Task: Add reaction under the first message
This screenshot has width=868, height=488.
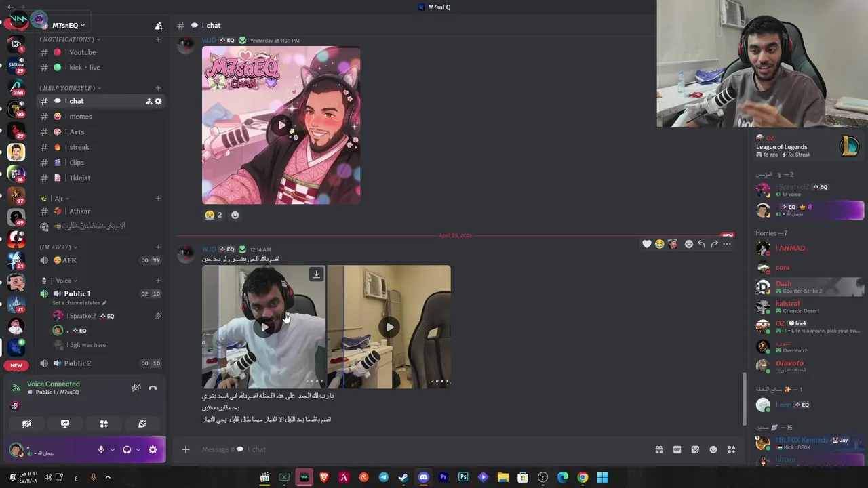Action: click(x=235, y=215)
